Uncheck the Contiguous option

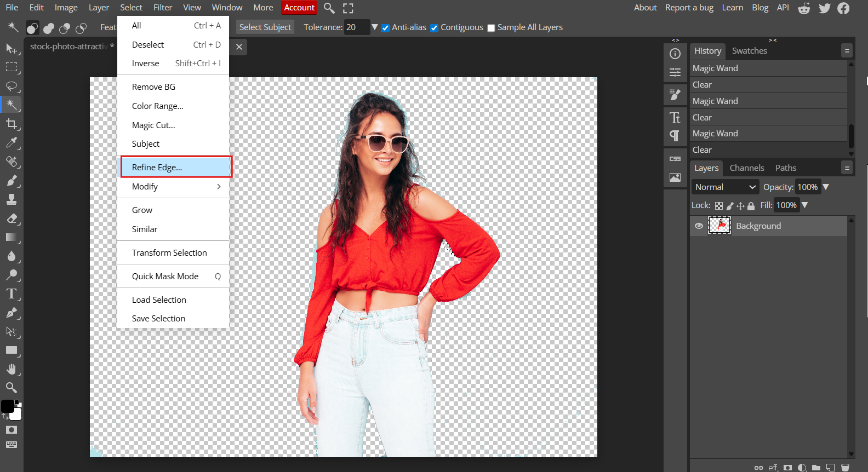435,28
